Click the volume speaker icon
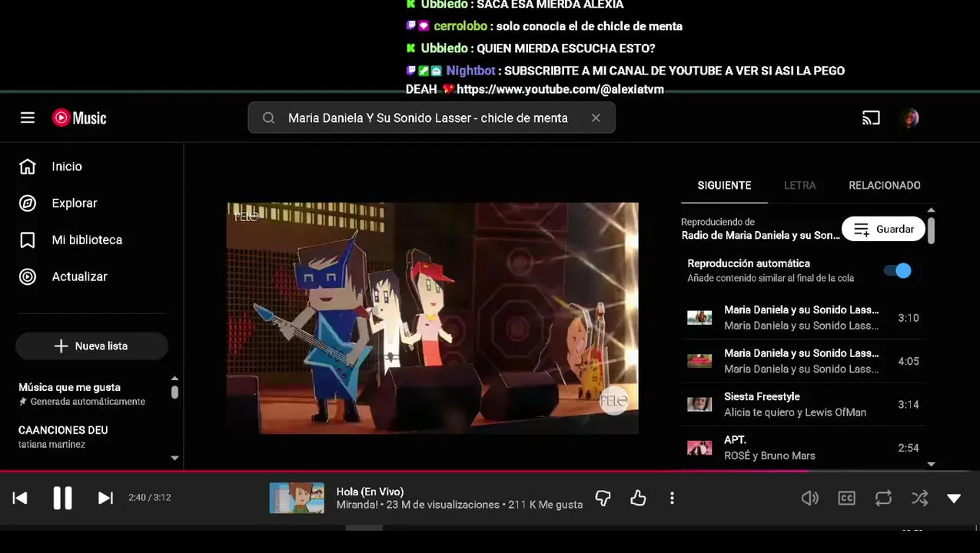 [810, 498]
